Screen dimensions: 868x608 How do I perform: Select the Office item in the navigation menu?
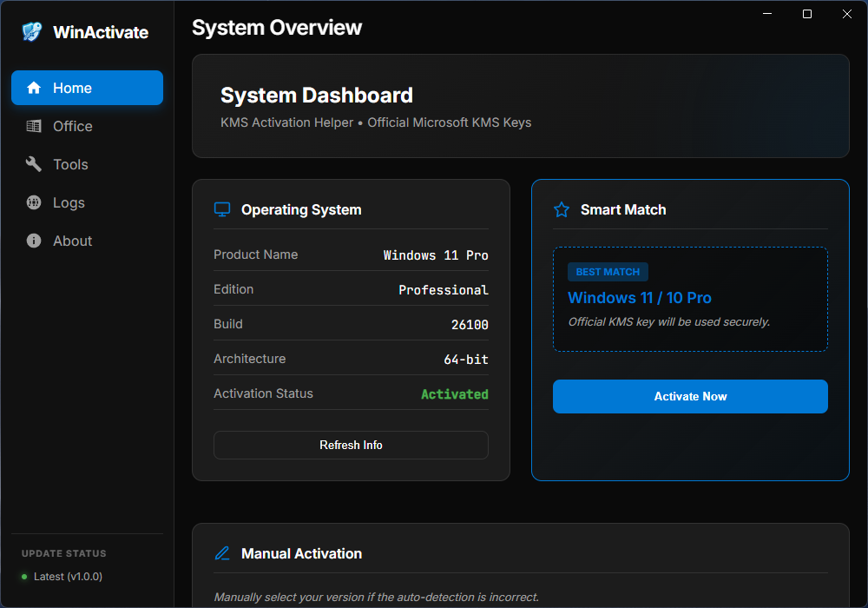point(74,126)
